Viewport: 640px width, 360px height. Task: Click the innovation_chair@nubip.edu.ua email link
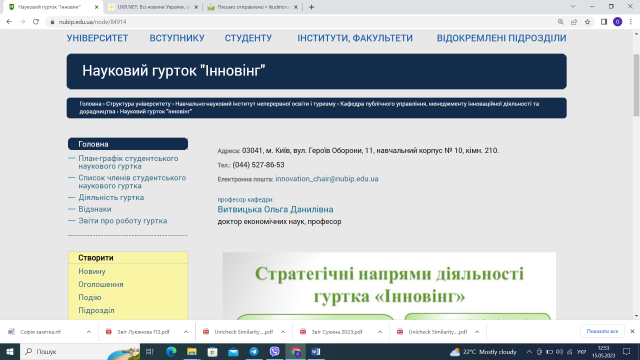(x=327, y=179)
